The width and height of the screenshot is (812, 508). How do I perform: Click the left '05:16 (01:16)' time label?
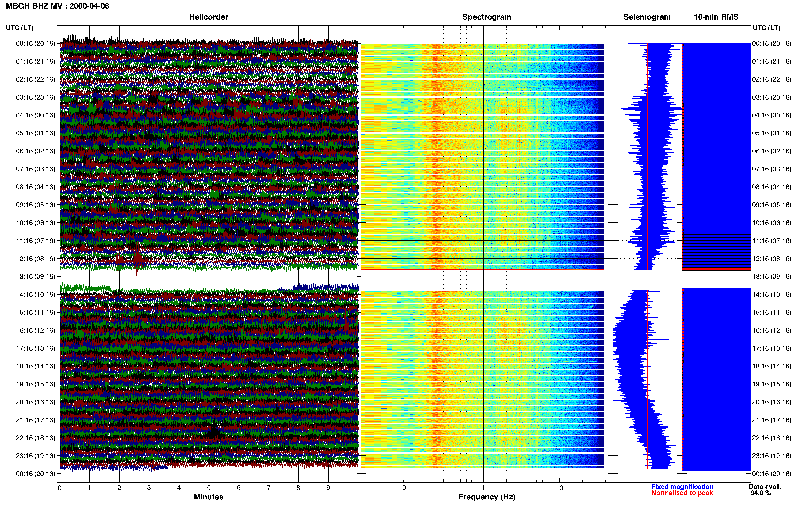(36, 133)
